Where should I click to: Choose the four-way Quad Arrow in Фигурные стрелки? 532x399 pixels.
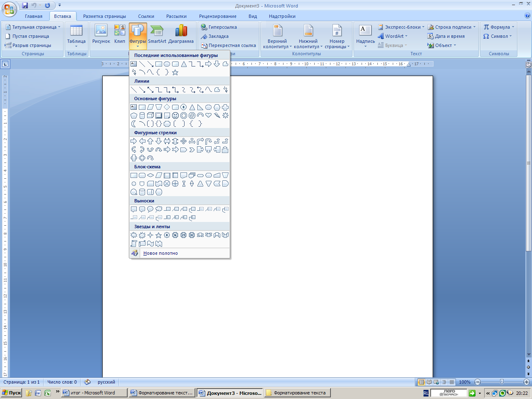tap(184, 141)
